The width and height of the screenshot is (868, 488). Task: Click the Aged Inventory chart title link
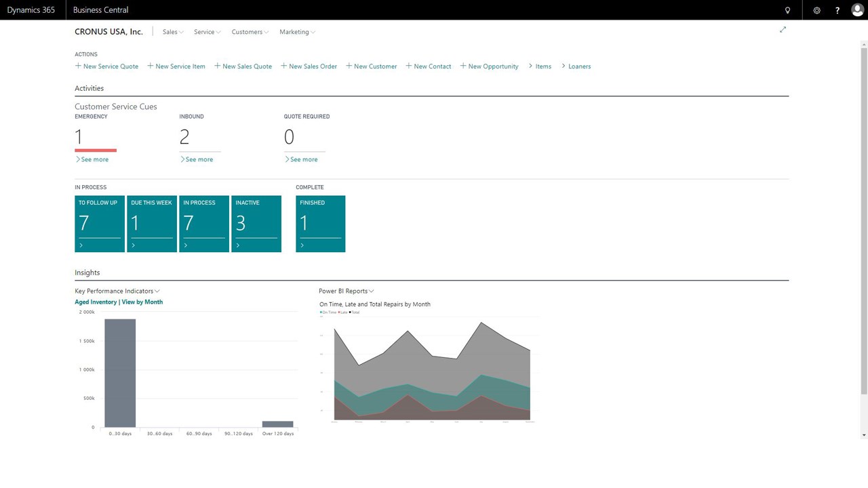pyautogui.click(x=119, y=302)
